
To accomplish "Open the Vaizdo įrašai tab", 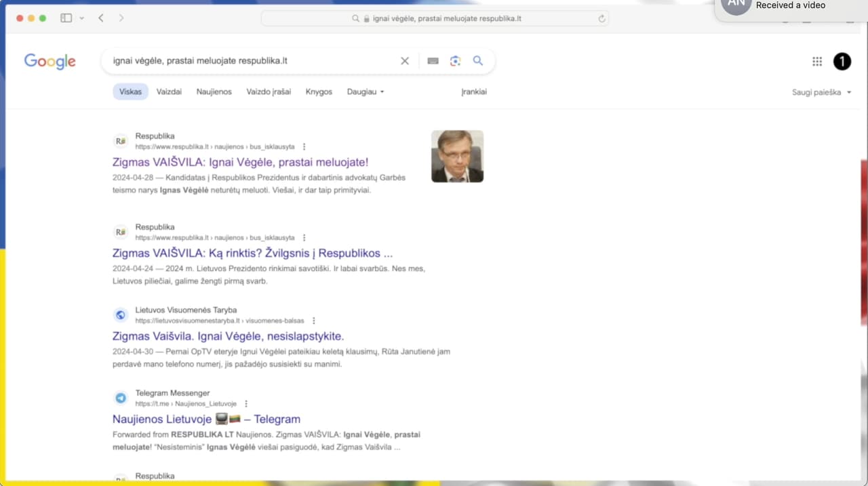I will coord(269,92).
